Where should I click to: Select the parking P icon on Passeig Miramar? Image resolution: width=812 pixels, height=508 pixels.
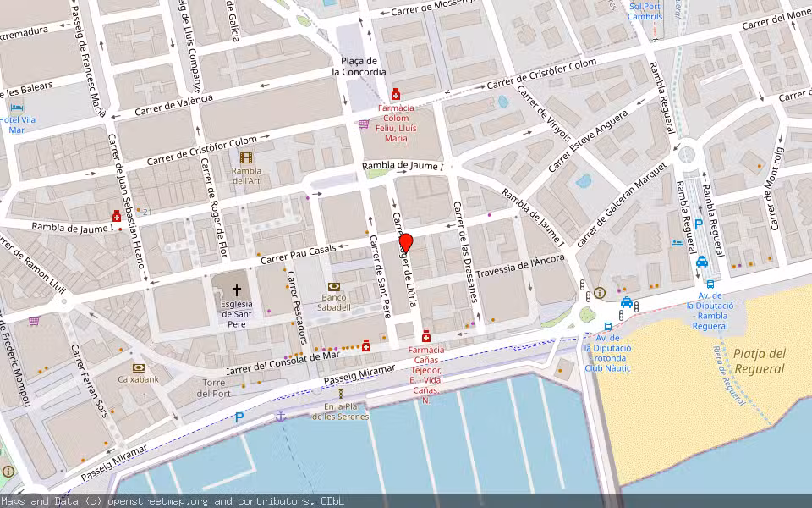(x=239, y=417)
